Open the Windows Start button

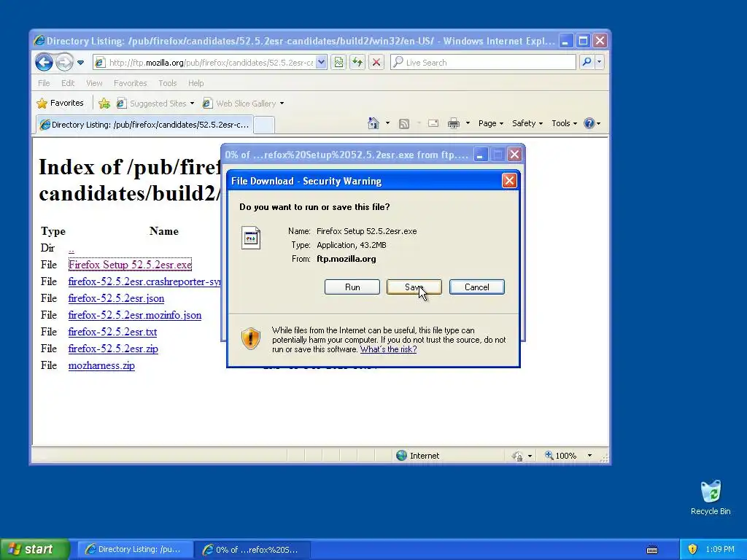[35, 549]
